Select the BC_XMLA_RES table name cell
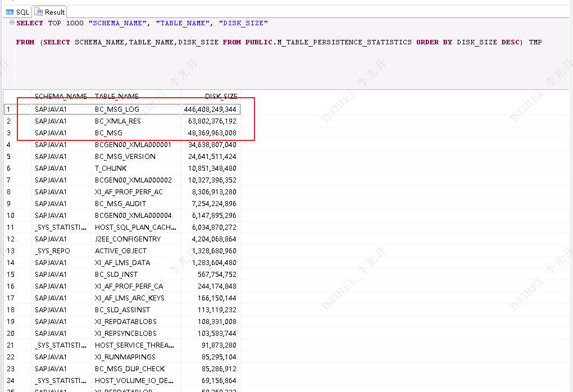Image resolution: width=573 pixels, height=392 pixels. tap(136, 121)
